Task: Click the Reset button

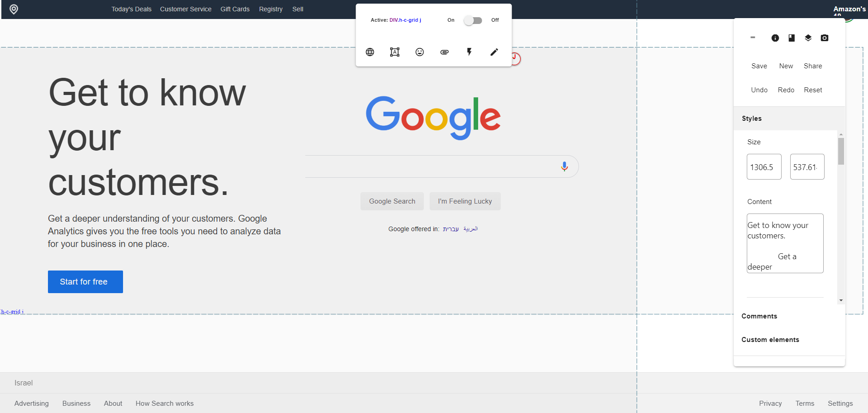Action: pos(813,90)
